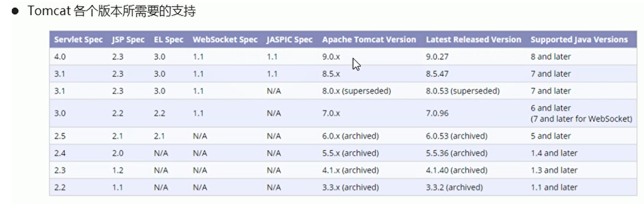Click the 'JSP Spec' column header

pos(128,40)
